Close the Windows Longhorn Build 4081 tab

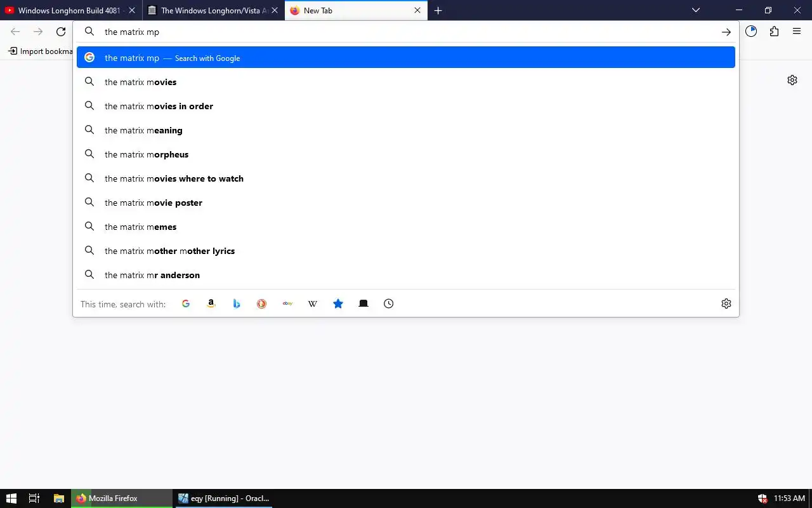coord(132,10)
